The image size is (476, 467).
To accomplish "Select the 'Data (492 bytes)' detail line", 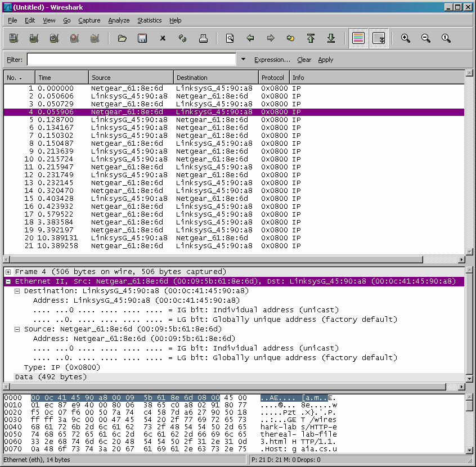I will click(51, 377).
